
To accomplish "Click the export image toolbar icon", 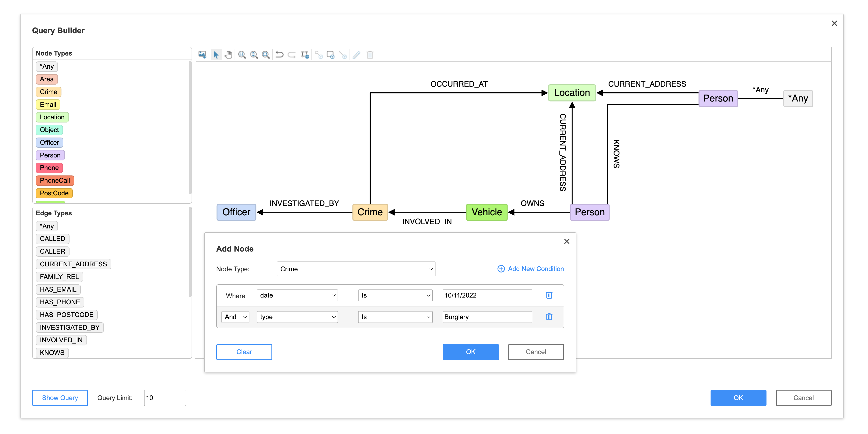I will pyautogui.click(x=202, y=55).
